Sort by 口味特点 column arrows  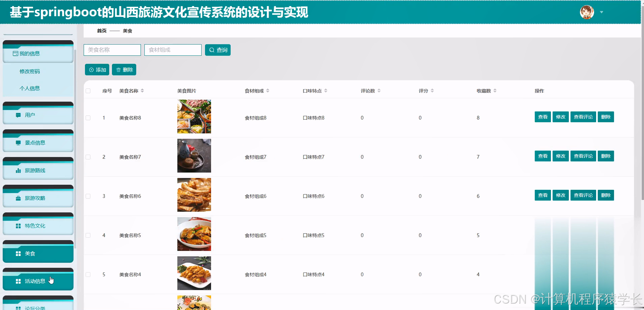[326, 91]
